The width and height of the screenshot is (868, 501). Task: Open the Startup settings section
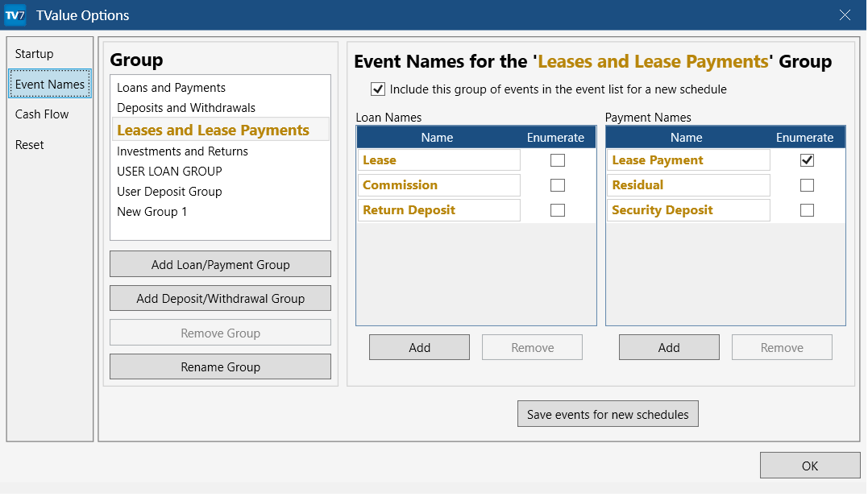[34, 53]
